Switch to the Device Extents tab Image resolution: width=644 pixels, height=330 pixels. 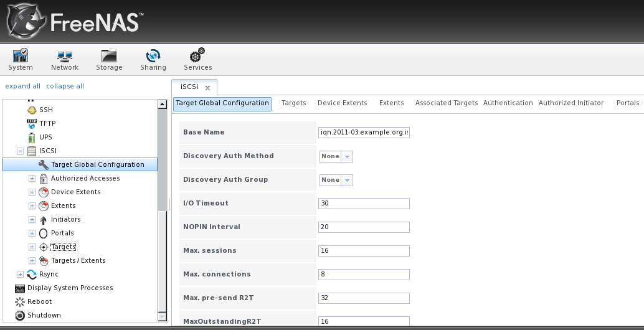[x=342, y=103]
